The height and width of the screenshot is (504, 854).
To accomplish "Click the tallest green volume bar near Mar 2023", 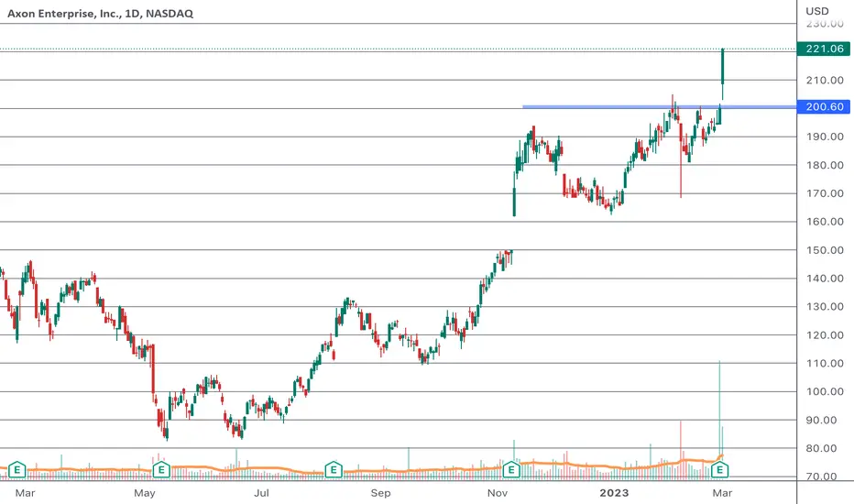I will pos(719,411).
